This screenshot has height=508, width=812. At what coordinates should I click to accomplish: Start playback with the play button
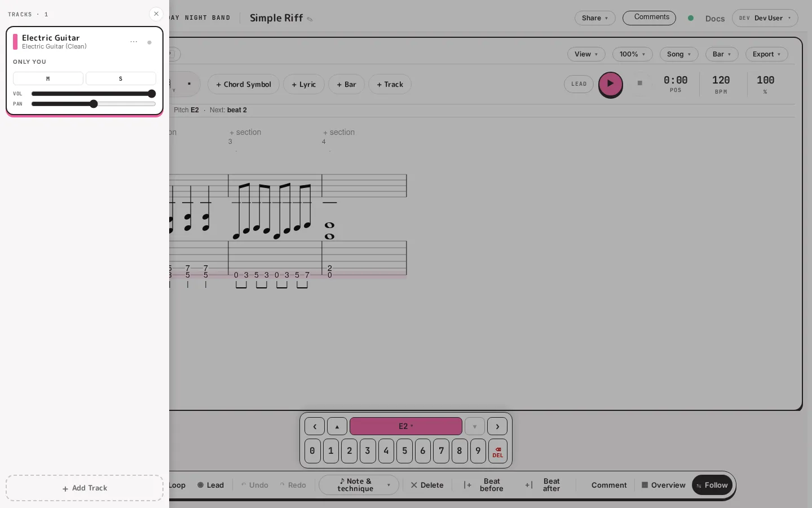(x=611, y=84)
